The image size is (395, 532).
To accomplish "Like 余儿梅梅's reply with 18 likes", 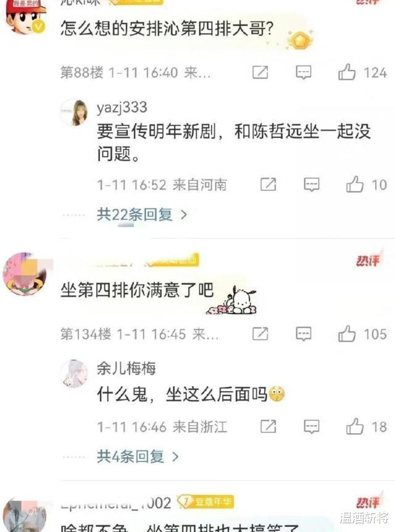I will (354, 426).
